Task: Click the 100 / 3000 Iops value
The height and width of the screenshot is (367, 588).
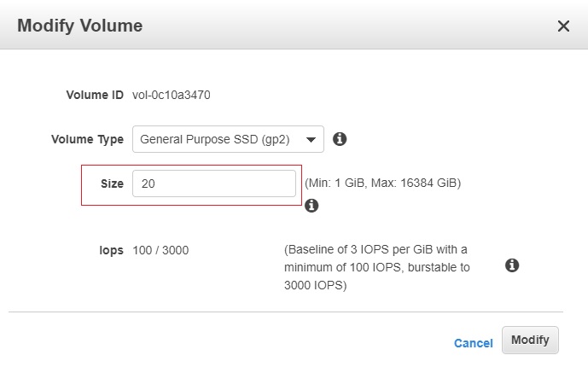Action: [161, 250]
